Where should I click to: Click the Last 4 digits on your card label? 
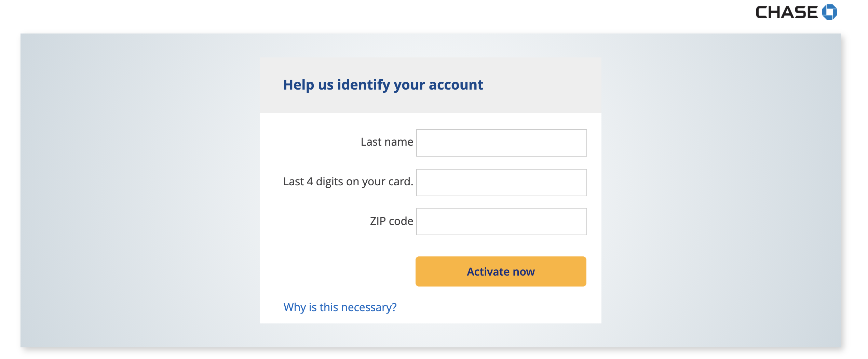coord(348,181)
